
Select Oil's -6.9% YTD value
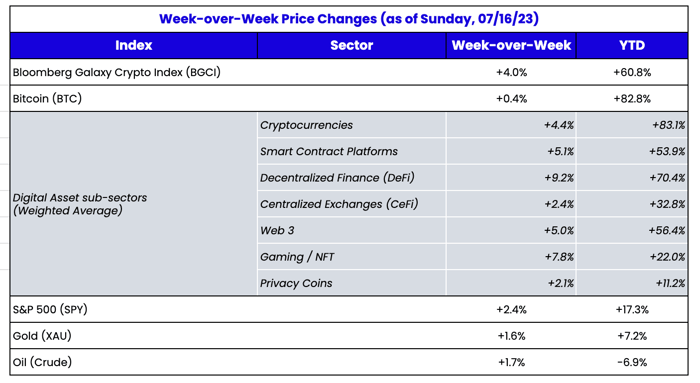(632, 362)
